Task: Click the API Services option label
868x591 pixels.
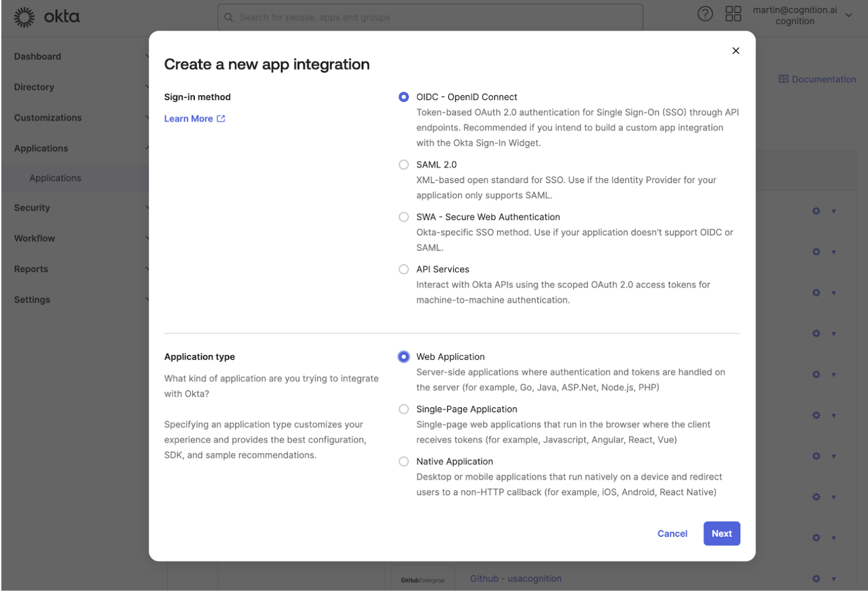Action: click(443, 269)
